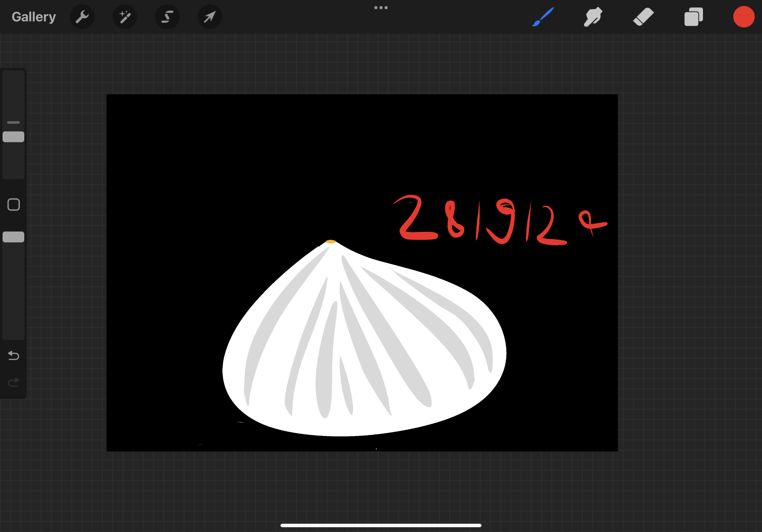
Task: Tap the brush size slider on the sidebar
Action: [13, 137]
